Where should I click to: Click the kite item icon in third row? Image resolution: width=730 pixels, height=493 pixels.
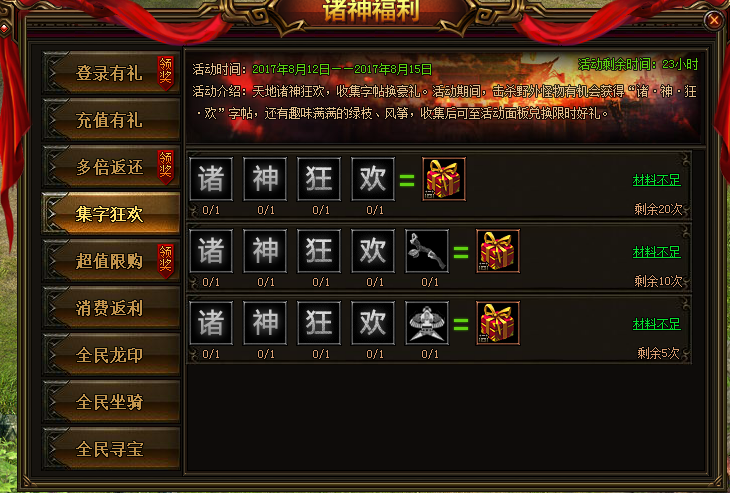(427, 323)
